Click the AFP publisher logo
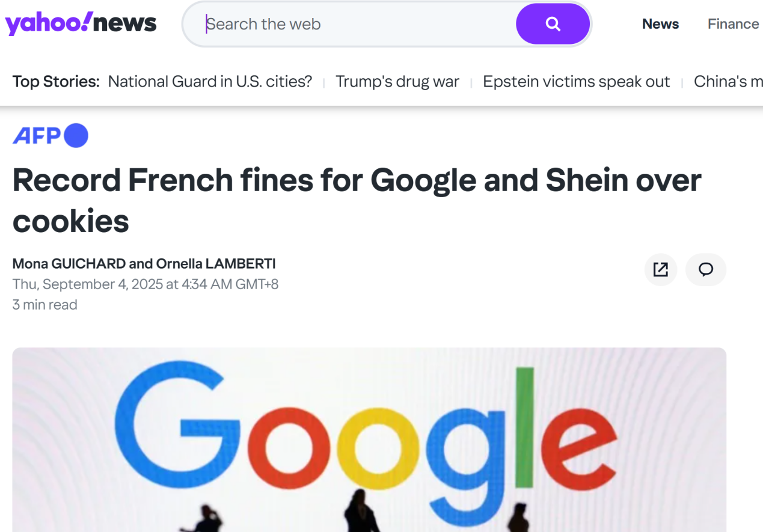 [x=51, y=135]
